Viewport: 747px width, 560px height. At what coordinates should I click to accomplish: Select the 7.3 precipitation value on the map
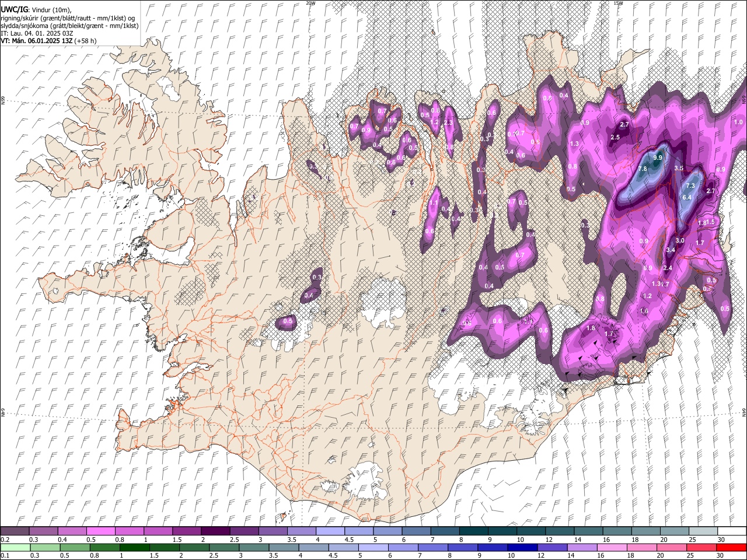[x=690, y=185]
